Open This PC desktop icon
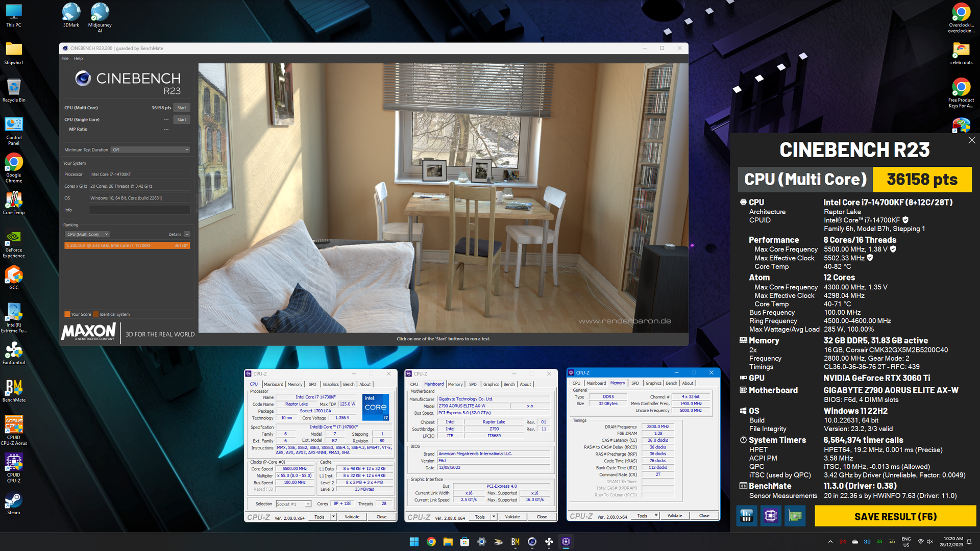This screenshot has width=980, height=551. pyautogui.click(x=14, y=15)
